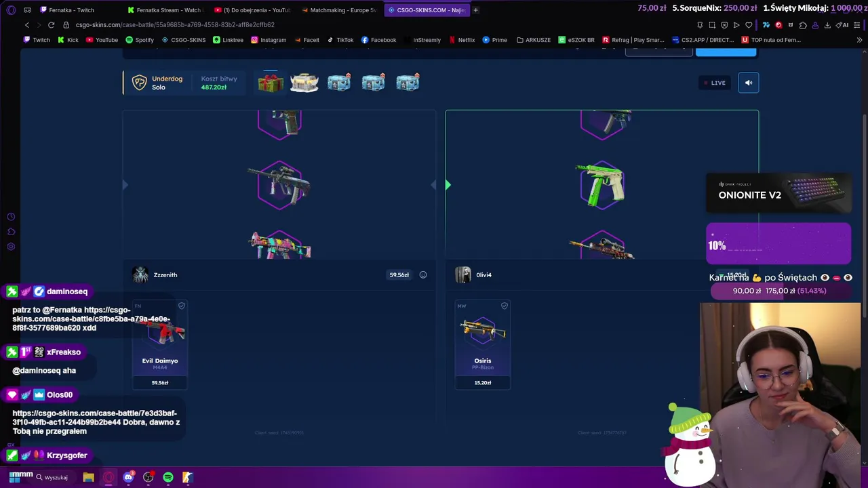Open Discord from taskbar

[x=128, y=477]
